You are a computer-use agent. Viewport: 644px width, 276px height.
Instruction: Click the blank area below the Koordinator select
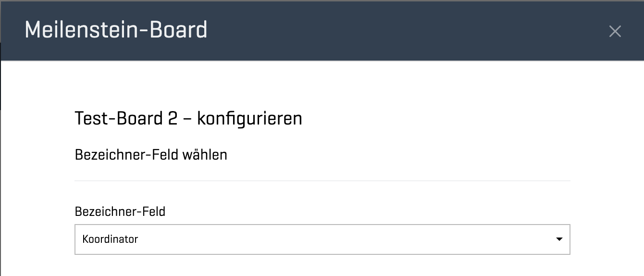coord(322,265)
